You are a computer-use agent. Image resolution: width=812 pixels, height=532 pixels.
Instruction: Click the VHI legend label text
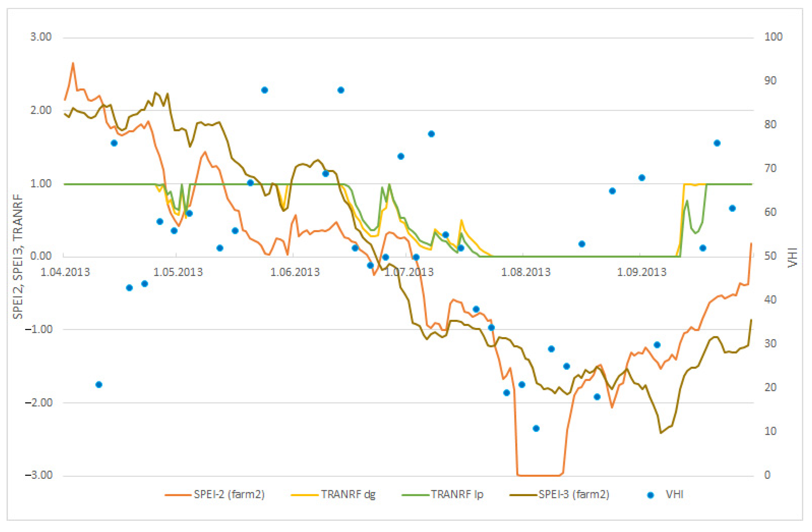pyautogui.click(x=674, y=494)
